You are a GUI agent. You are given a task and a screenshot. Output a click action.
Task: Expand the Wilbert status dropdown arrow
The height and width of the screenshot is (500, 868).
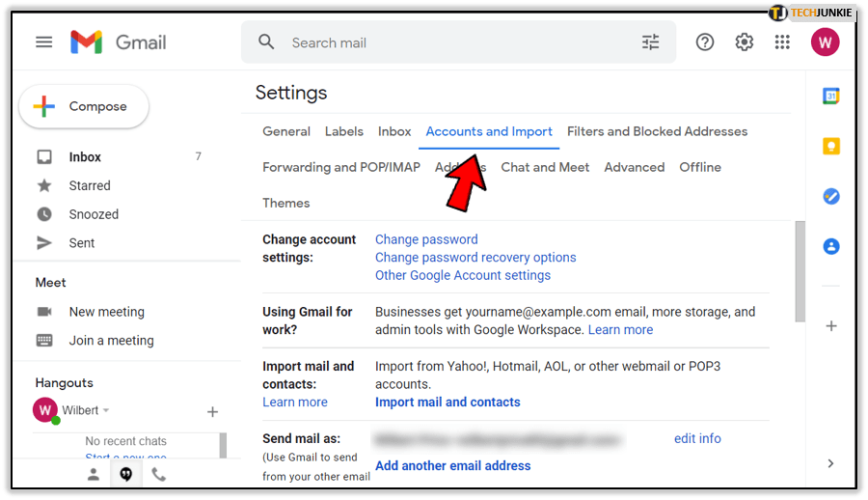click(x=106, y=411)
